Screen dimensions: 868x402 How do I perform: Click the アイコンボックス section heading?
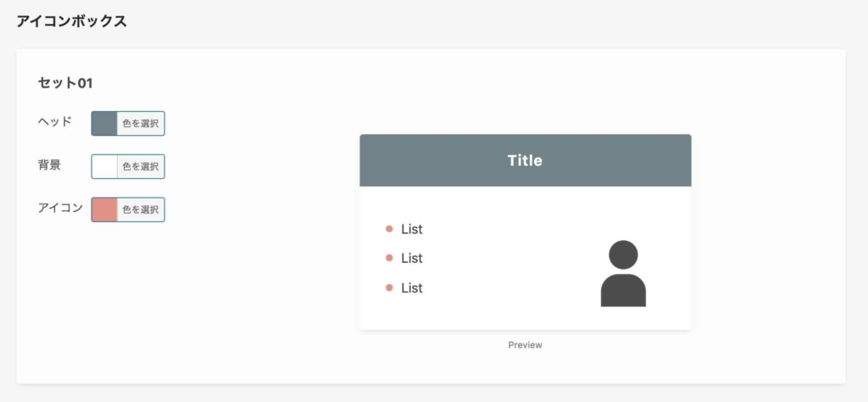point(71,21)
